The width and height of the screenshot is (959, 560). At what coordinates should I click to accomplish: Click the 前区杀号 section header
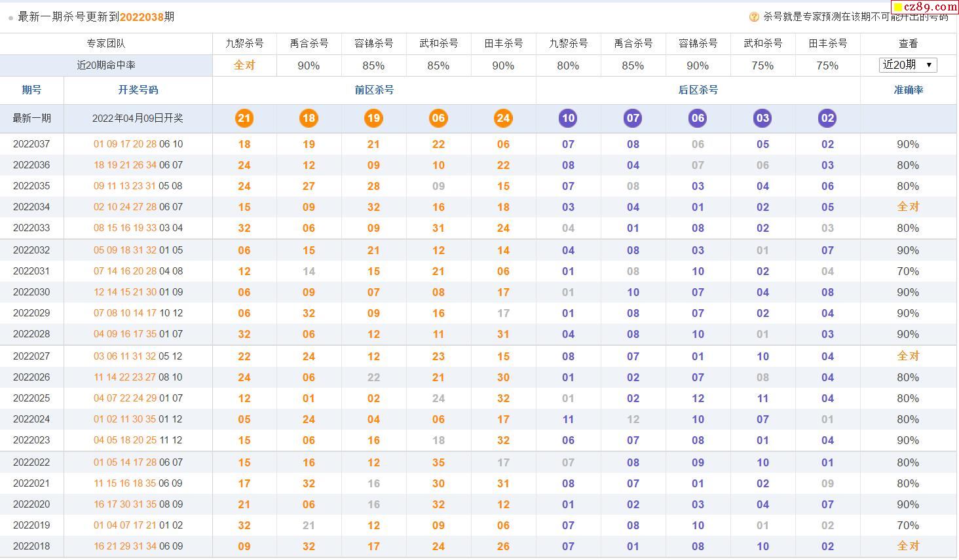click(374, 90)
